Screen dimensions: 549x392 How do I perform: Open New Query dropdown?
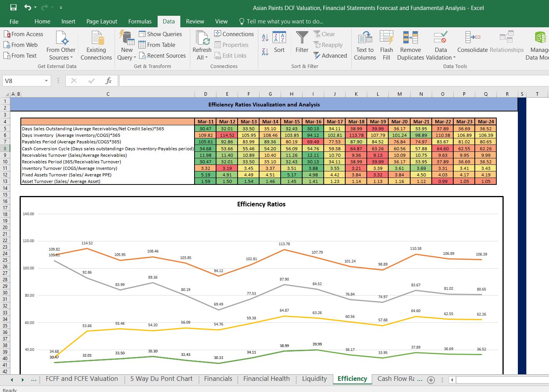(x=126, y=45)
